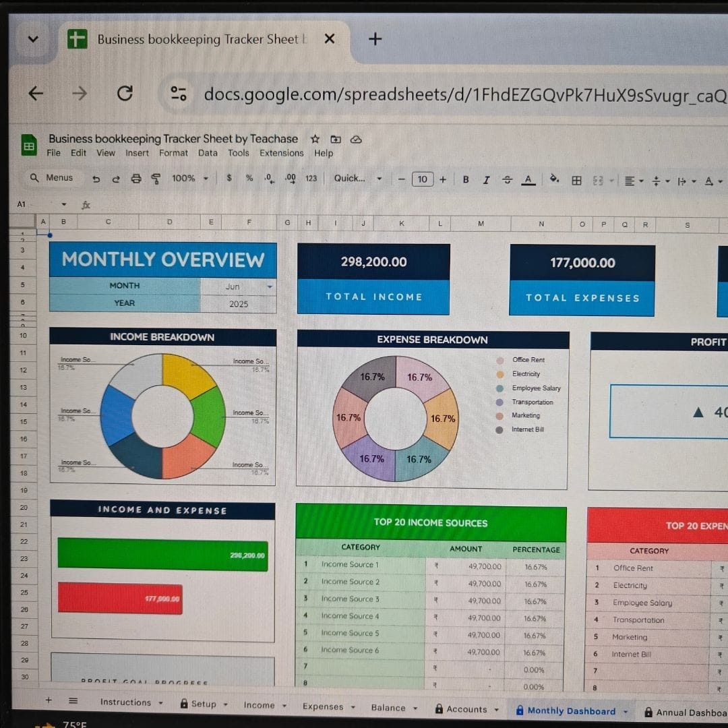
Task: Open a new browser tab
Action: click(x=375, y=38)
